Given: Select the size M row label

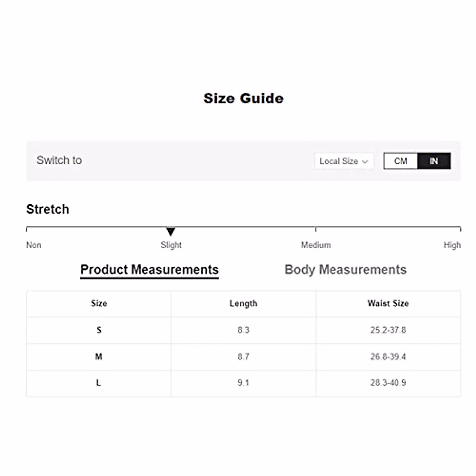Looking at the screenshot, I should click(x=99, y=357).
